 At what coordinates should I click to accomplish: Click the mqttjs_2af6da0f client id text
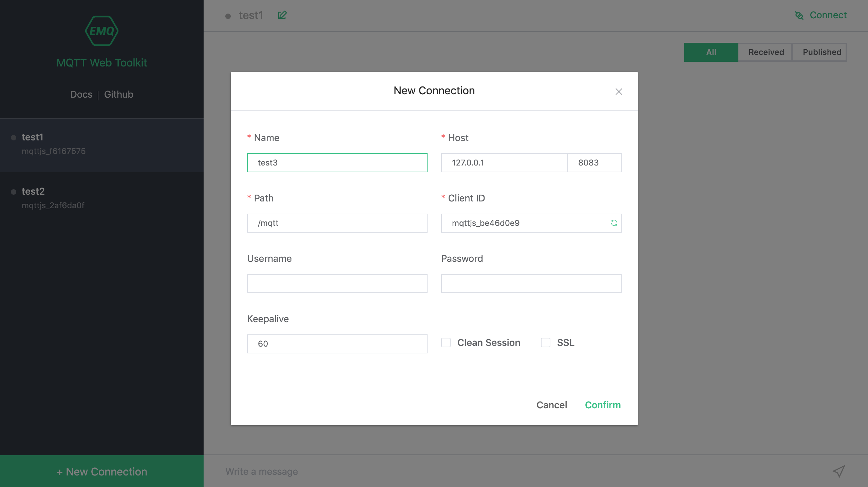(53, 205)
